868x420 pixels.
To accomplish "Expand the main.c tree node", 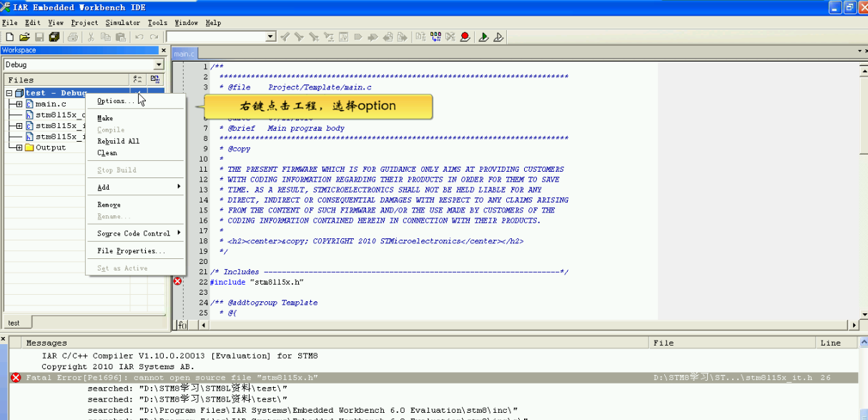I will (19, 104).
